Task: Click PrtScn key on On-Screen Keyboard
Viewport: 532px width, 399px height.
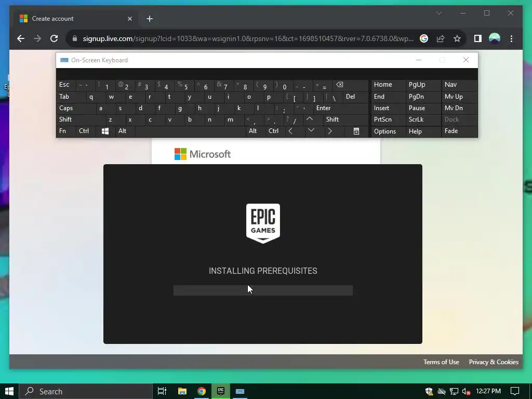Action: [x=388, y=119]
